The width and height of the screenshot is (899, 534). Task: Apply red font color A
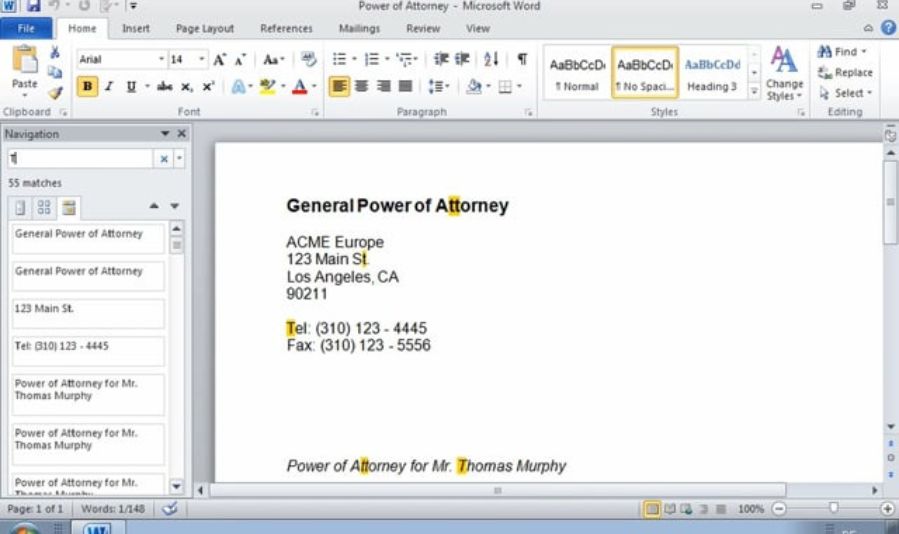click(x=299, y=87)
